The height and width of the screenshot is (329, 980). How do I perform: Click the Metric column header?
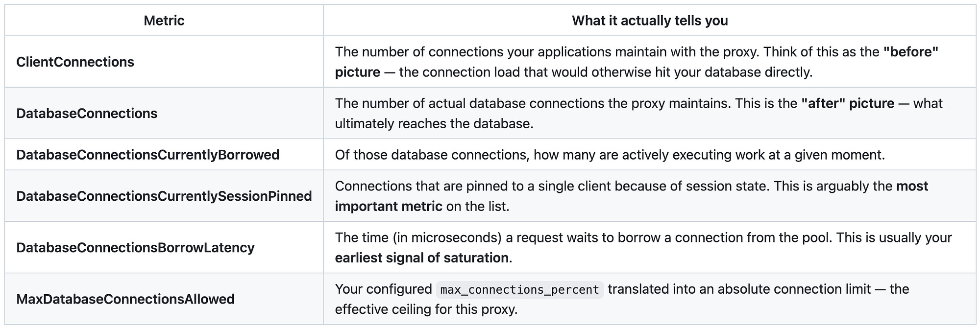point(164,21)
